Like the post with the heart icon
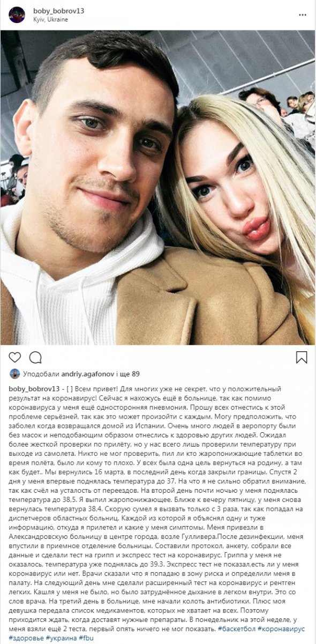316x644 pixels. pos(15,357)
